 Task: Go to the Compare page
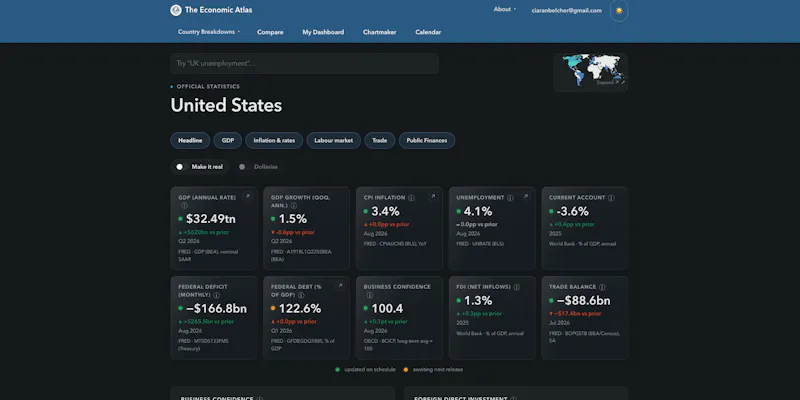coord(270,32)
